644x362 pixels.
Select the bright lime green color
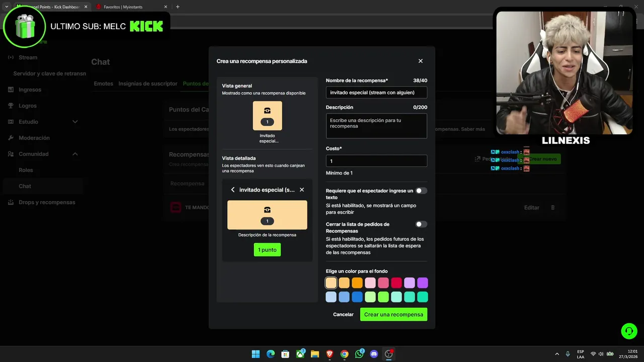[x=383, y=297]
